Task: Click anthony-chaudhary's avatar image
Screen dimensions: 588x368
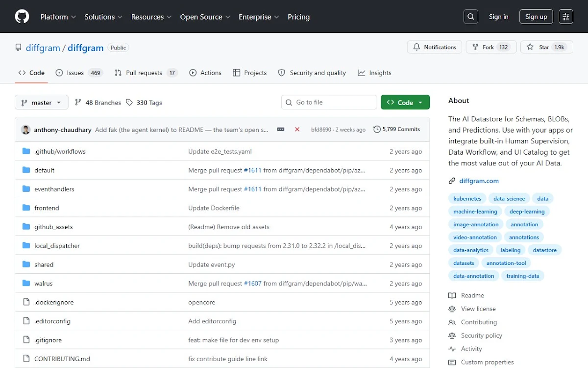Action: (25, 130)
